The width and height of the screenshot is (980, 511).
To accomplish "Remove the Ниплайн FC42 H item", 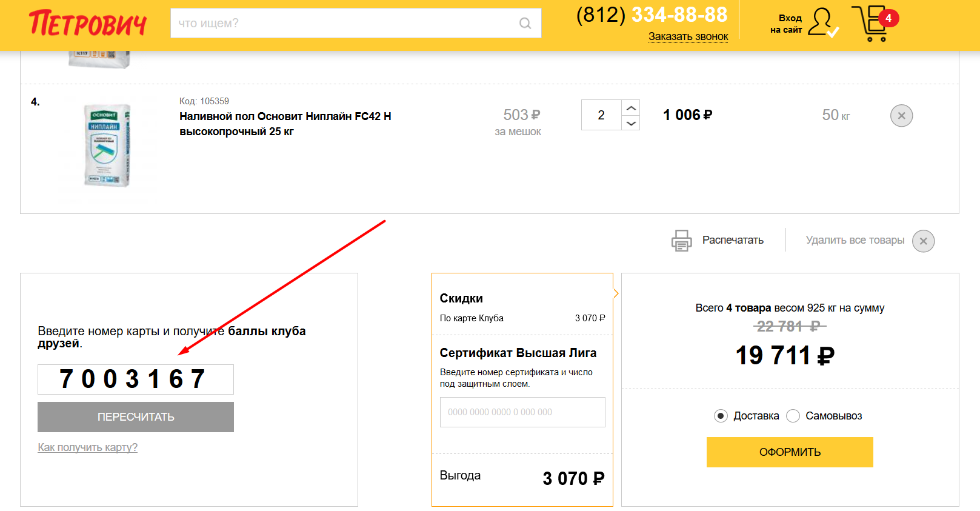I will click(901, 116).
